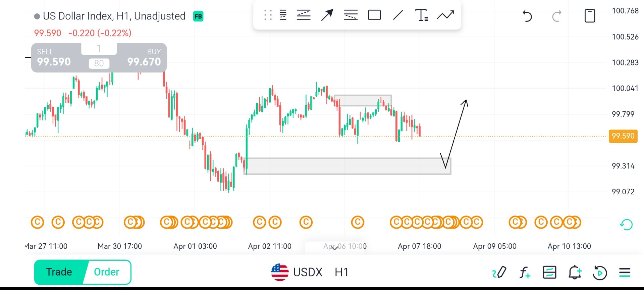This screenshot has width=644, height=290.
Task: Open the hamburger menu
Action: (x=625, y=272)
